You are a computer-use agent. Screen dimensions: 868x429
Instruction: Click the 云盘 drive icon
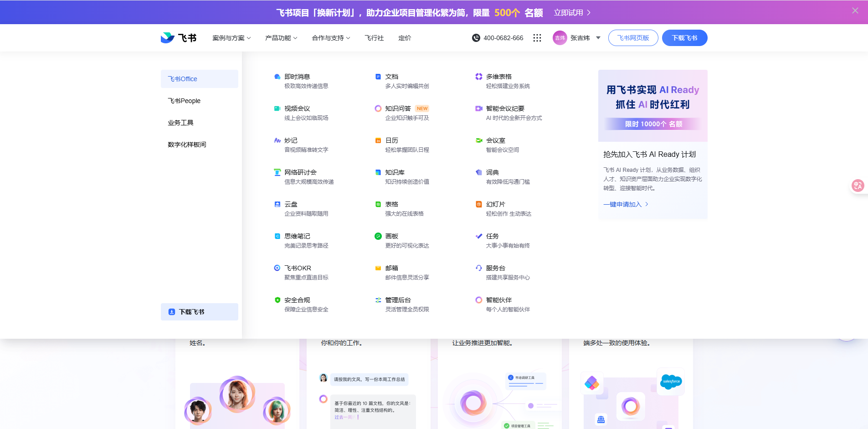(x=277, y=204)
